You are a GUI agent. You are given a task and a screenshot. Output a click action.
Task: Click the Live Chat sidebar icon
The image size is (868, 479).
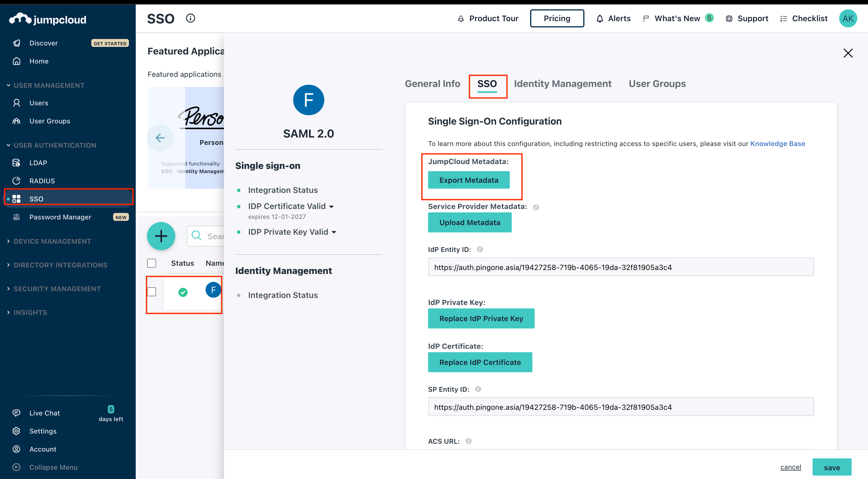pos(16,413)
